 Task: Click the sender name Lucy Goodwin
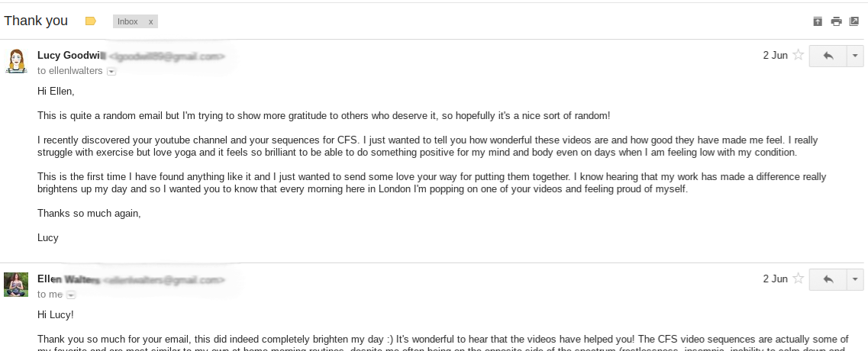click(x=72, y=56)
